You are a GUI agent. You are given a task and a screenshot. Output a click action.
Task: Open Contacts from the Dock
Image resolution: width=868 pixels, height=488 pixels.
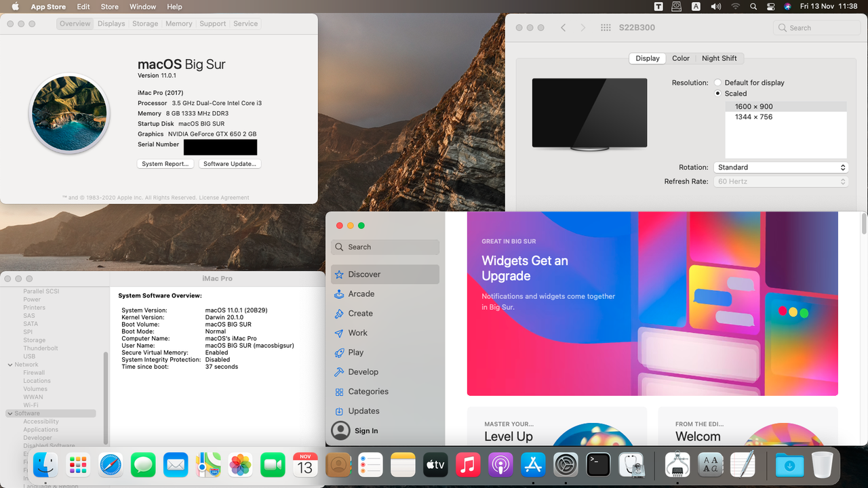[x=338, y=465]
